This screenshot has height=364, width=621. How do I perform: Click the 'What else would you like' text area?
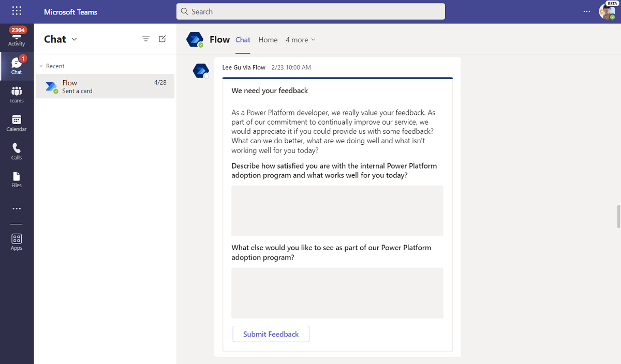[x=337, y=293]
